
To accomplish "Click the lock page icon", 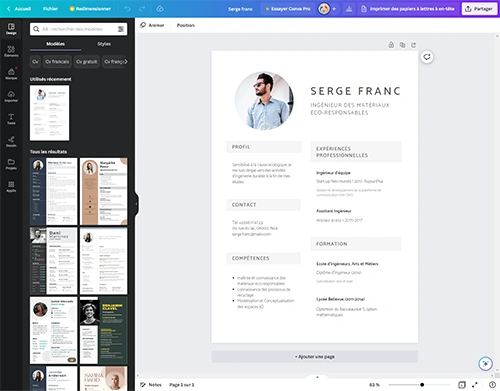I will pos(391,45).
